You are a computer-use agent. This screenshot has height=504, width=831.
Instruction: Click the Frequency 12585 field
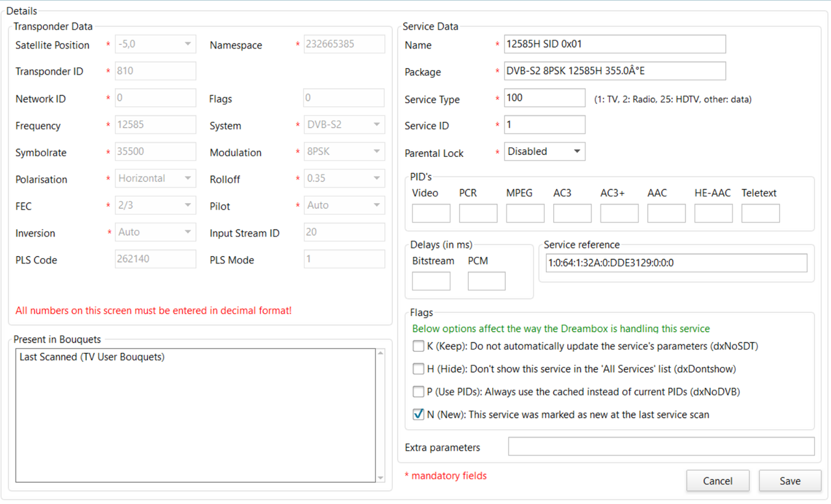click(x=155, y=125)
